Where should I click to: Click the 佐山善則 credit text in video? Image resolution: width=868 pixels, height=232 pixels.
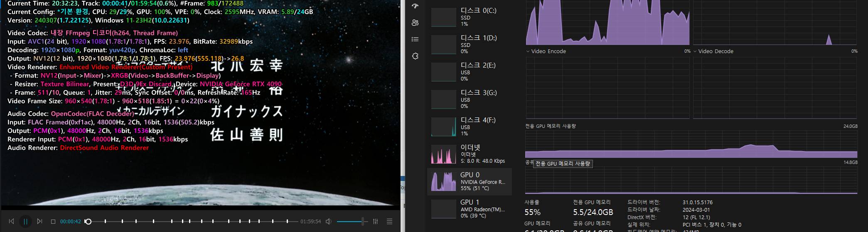[x=246, y=135]
